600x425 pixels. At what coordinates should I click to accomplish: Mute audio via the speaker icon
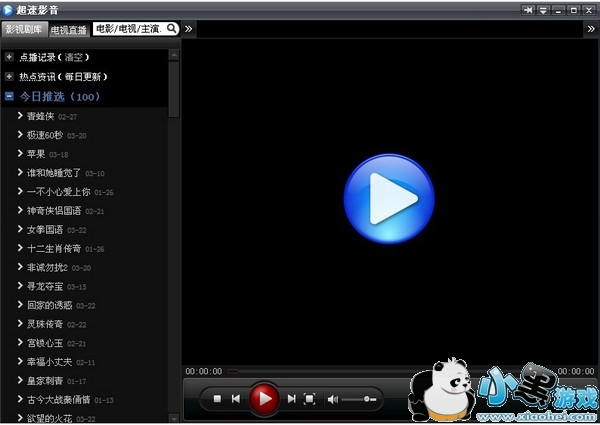(x=333, y=399)
